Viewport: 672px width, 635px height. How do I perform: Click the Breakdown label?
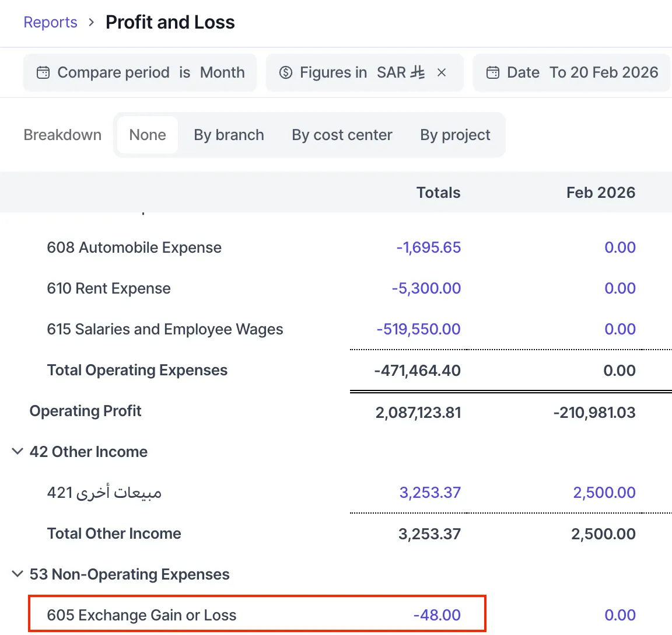click(62, 135)
